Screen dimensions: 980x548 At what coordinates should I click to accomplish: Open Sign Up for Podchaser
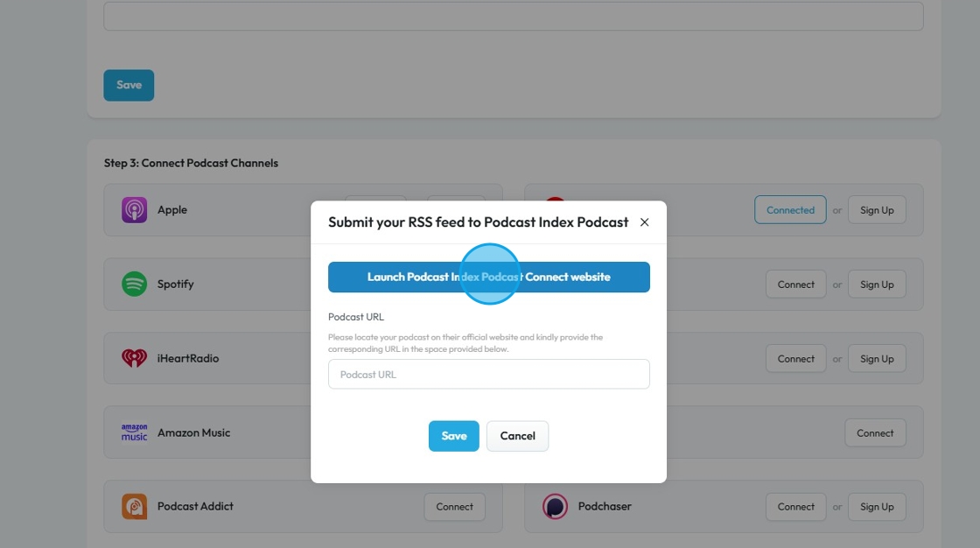(877, 506)
